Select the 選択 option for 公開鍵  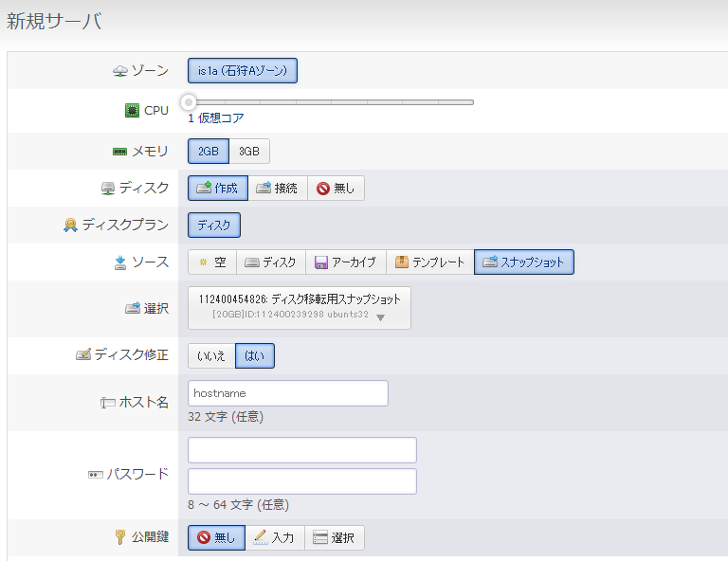(335, 538)
